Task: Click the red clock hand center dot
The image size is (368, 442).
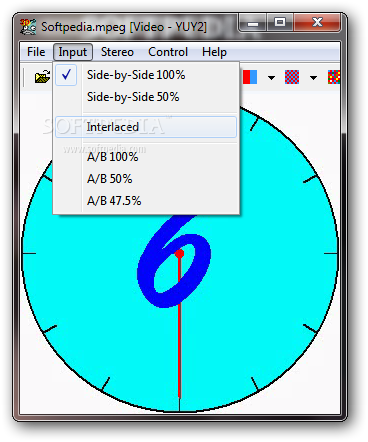Action: [179, 254]
